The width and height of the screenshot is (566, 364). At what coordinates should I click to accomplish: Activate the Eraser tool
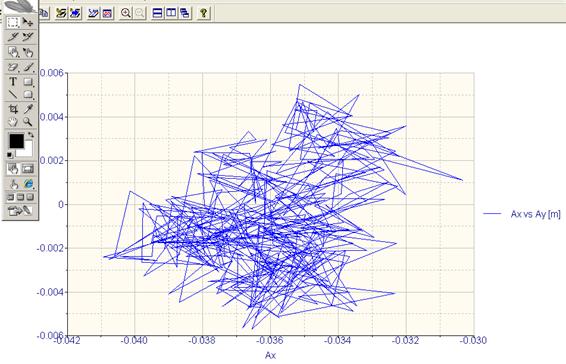pyautogui.click(x=13, y=67)
